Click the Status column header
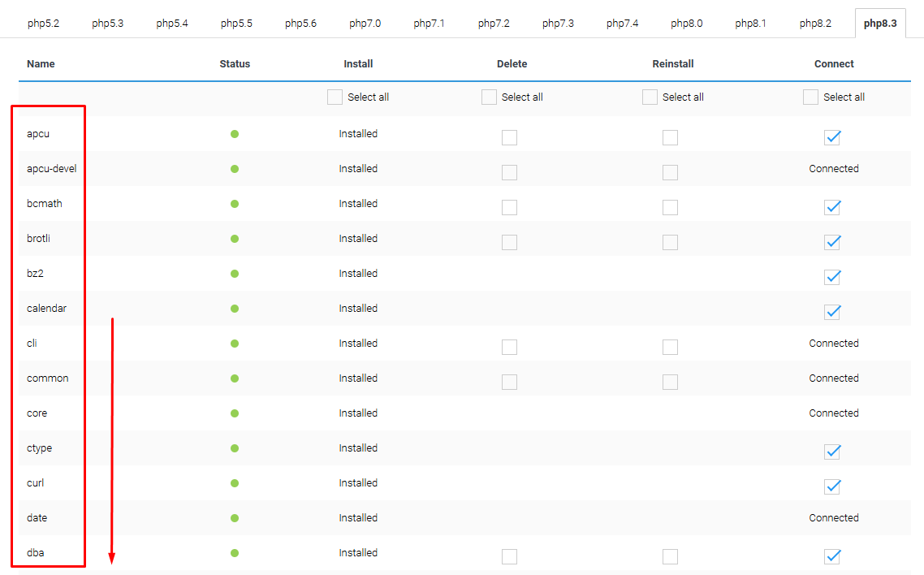This screenshot has height=575, width=924. tap(235, 63)
